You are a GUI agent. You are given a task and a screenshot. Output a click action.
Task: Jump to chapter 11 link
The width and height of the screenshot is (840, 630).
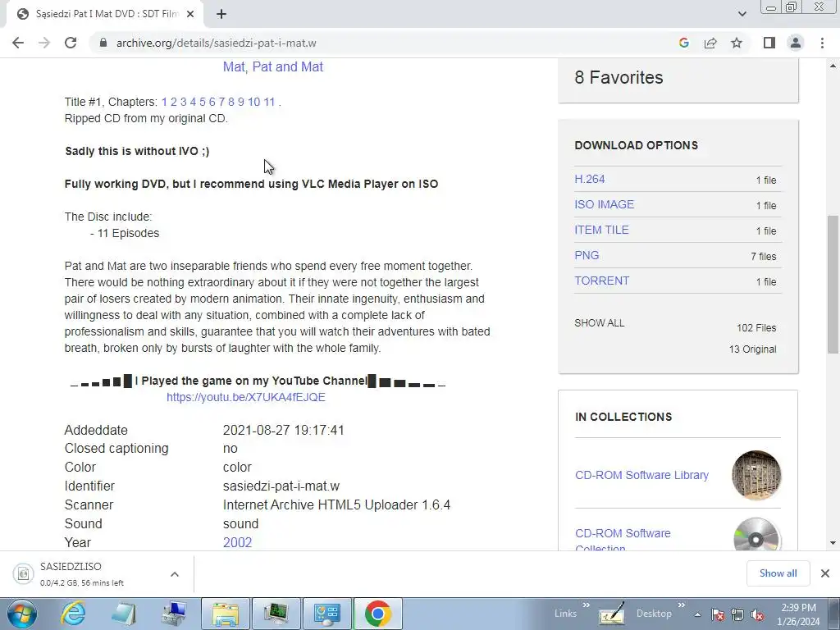(269, 102)
